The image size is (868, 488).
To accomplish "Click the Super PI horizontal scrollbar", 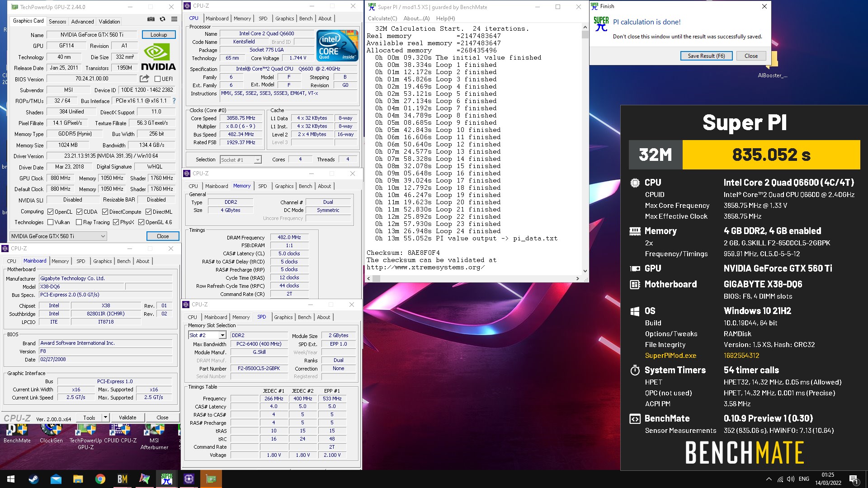I will (473, 278).
